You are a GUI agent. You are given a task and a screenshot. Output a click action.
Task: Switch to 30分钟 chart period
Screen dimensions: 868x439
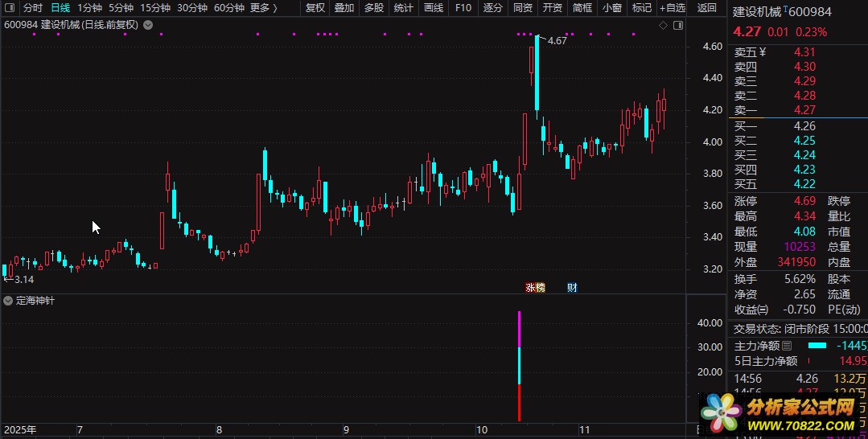pos(192,8)
